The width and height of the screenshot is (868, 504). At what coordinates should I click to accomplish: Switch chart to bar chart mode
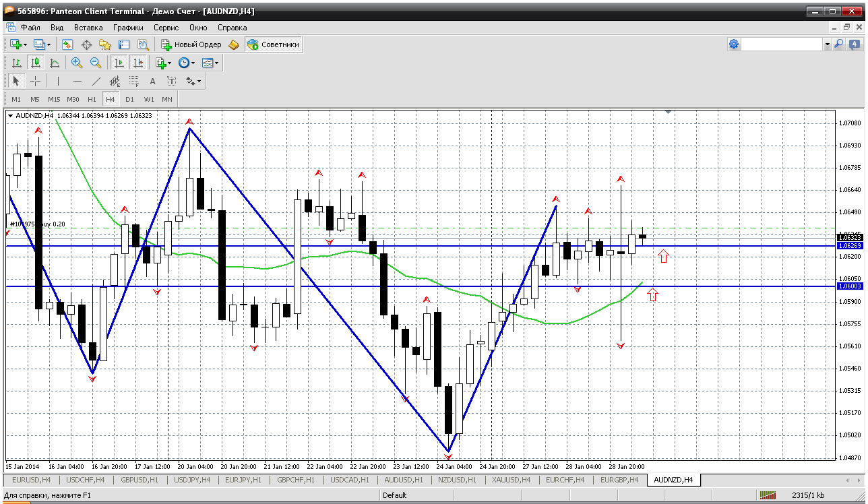[x=17, y=63]
